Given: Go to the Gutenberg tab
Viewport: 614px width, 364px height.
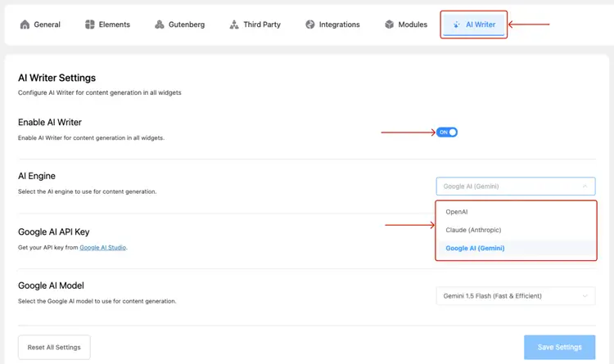Looking at the screenshot, I should tap(180, 25).
